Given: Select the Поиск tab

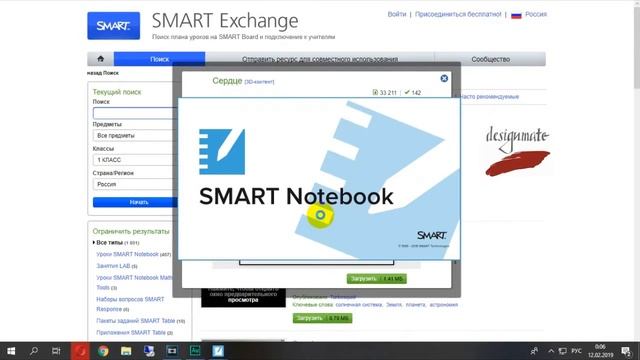Looking at the screenshot, I should coord(159,59).
